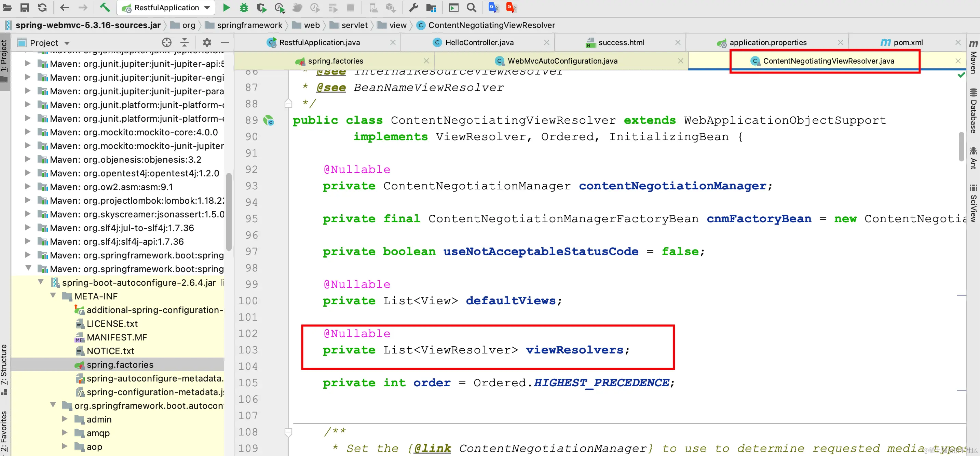The image size is (980, 456).
Task: Open the Ant tool window
Action: click(973, 158)
